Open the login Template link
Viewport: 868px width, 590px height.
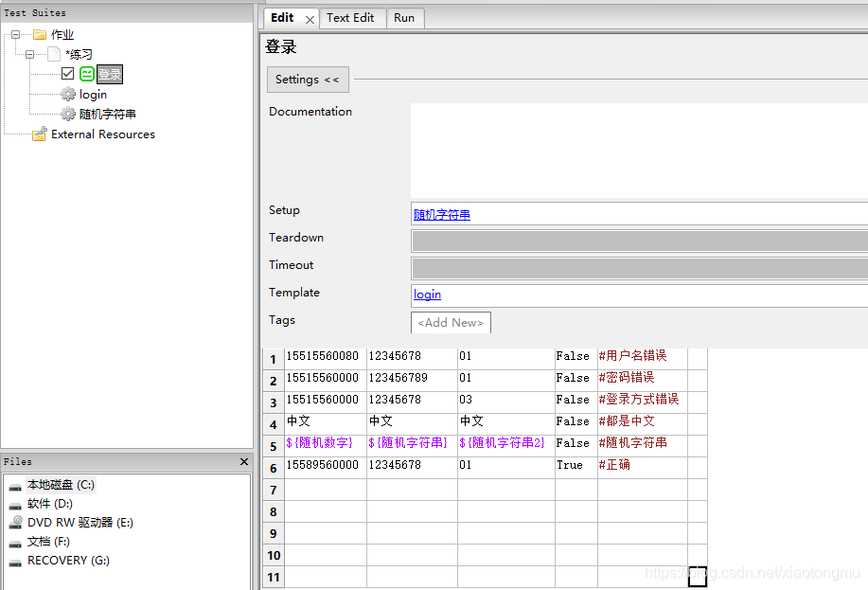coord(427,295)
